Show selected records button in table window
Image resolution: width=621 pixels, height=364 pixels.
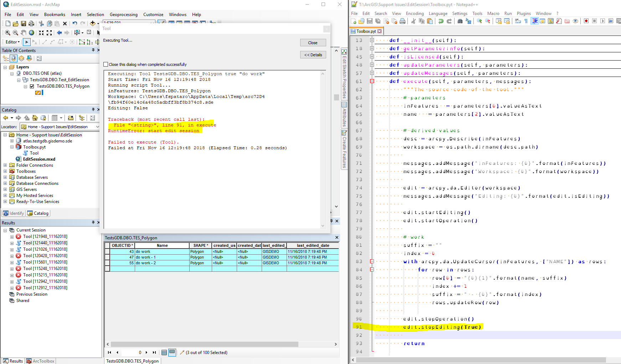point(172,352)
